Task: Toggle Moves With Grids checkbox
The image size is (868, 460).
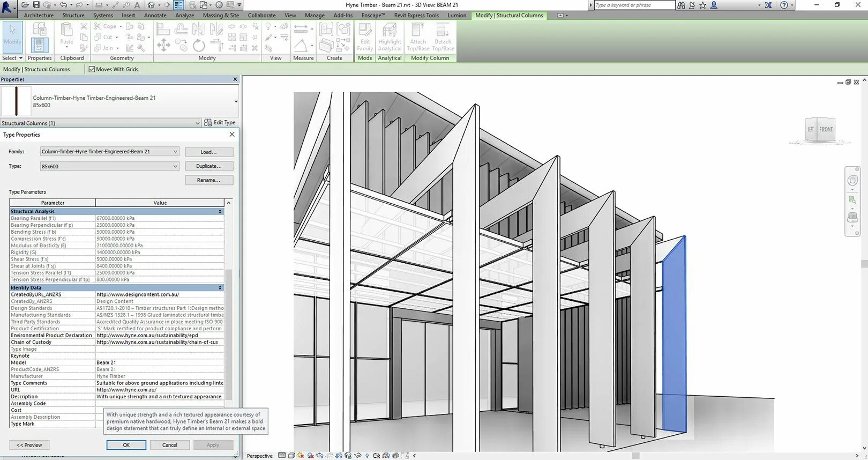Action: [92, 69]
